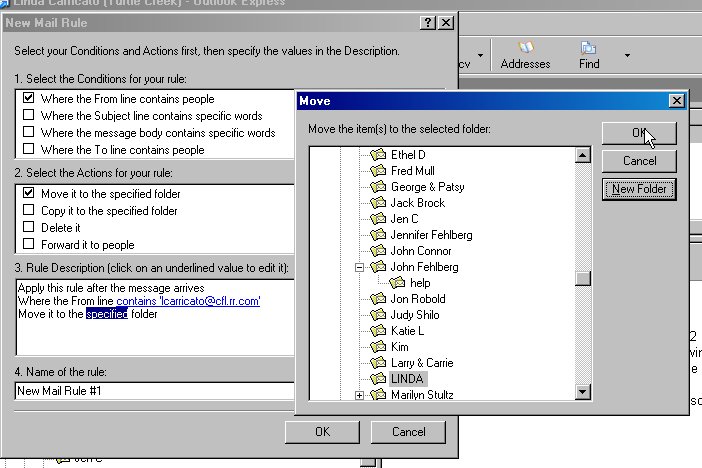Screen dimensions: 702x468
Task: Open Find in the Outlook Express toolbar
Action: (x=589, y=56)
